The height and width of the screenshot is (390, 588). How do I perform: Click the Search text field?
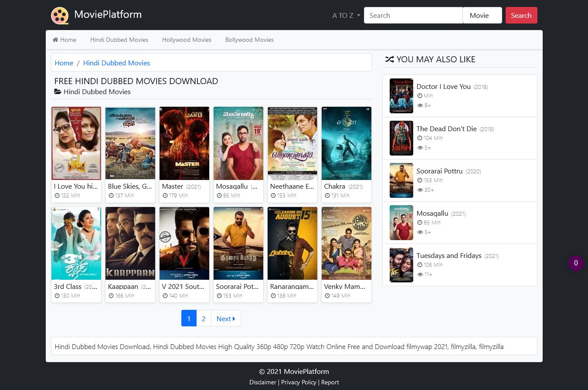(x=413, y=15)
